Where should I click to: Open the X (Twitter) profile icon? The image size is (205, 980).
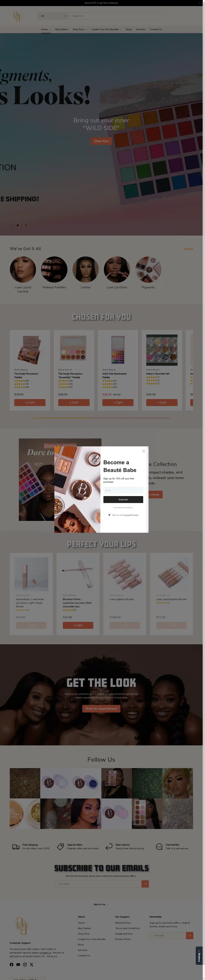click(32, 964)
